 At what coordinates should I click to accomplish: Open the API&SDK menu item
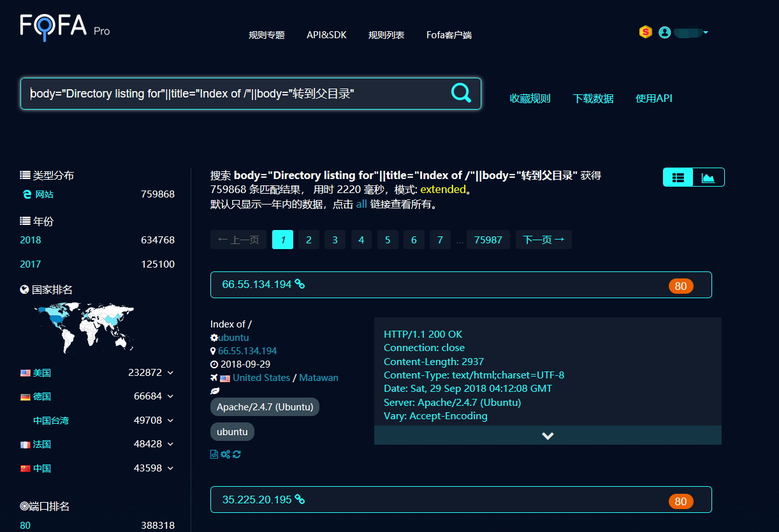tap(326, 35)
